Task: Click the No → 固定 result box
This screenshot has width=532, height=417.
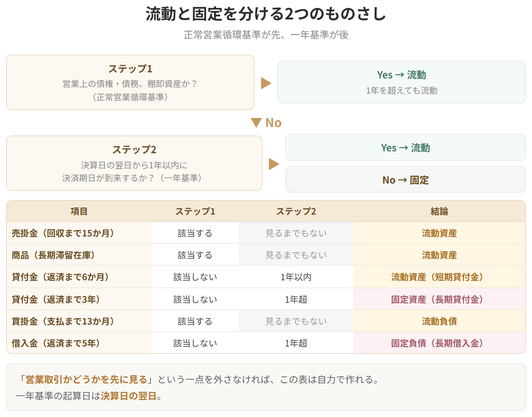Action: [x=405, y=179]
